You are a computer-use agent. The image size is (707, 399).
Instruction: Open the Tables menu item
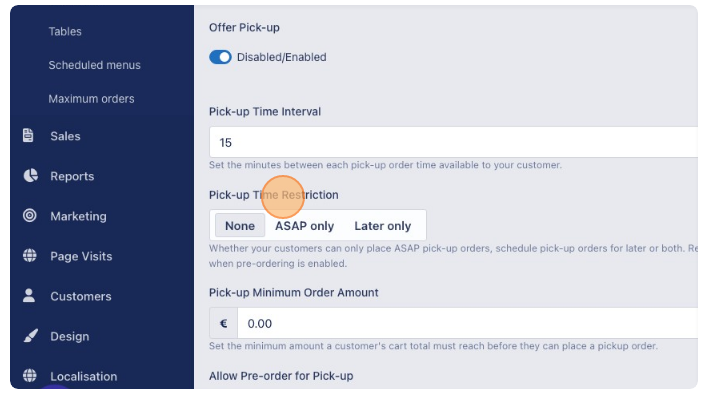point(65,32)
